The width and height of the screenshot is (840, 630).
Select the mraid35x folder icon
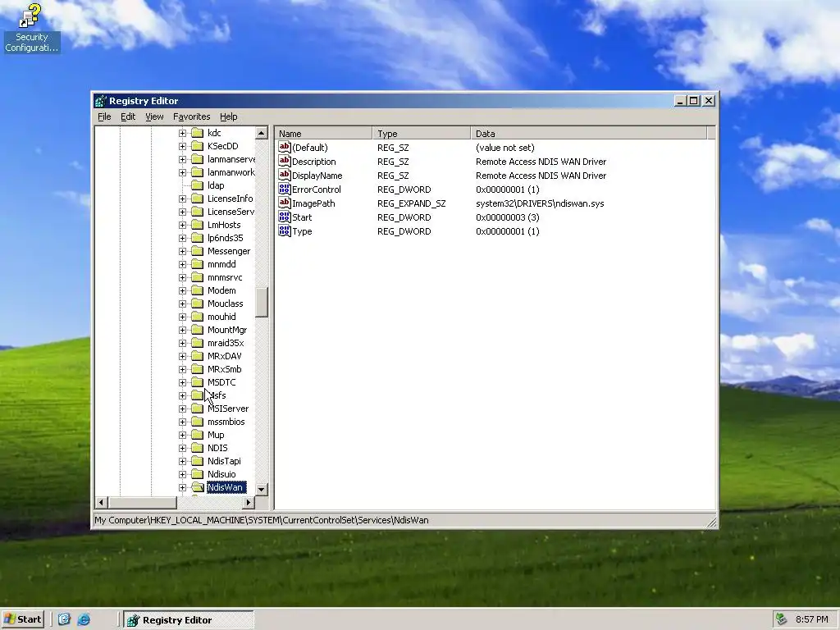[198, 343]
